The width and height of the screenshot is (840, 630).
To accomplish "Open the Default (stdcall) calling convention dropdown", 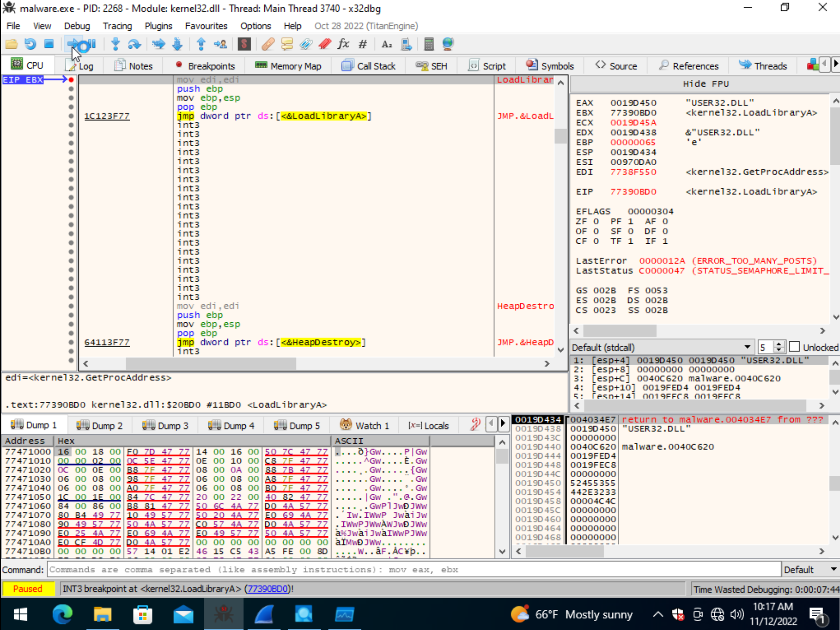I will click(747, 347).
